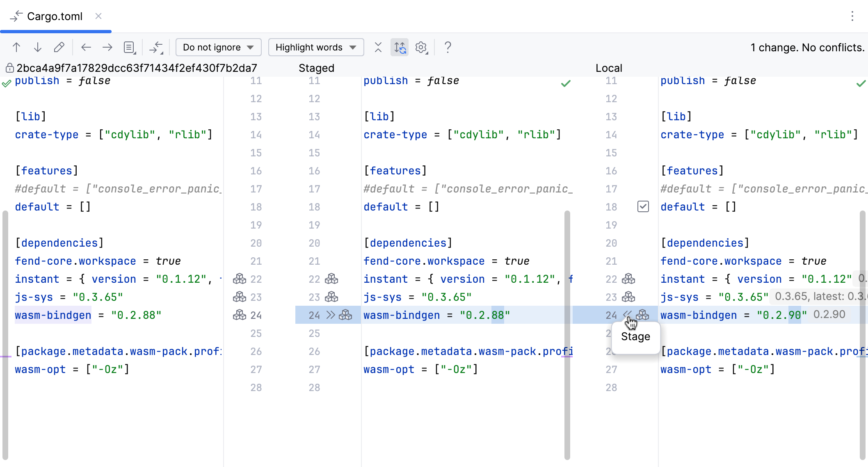The image size is (868, 467).
Task: Open help question mark icon
Action: coord(448,48)
